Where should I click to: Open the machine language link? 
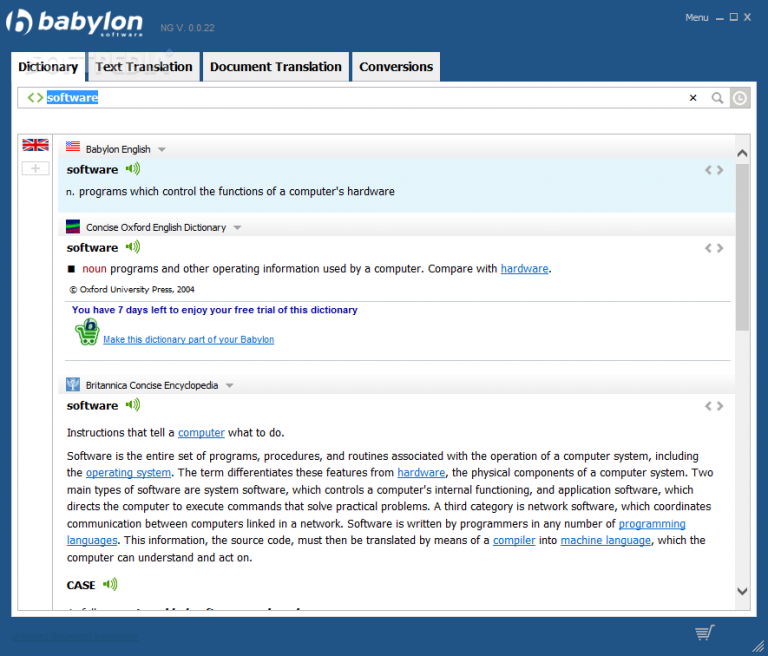pyautogui.click(x=605, y=540)
